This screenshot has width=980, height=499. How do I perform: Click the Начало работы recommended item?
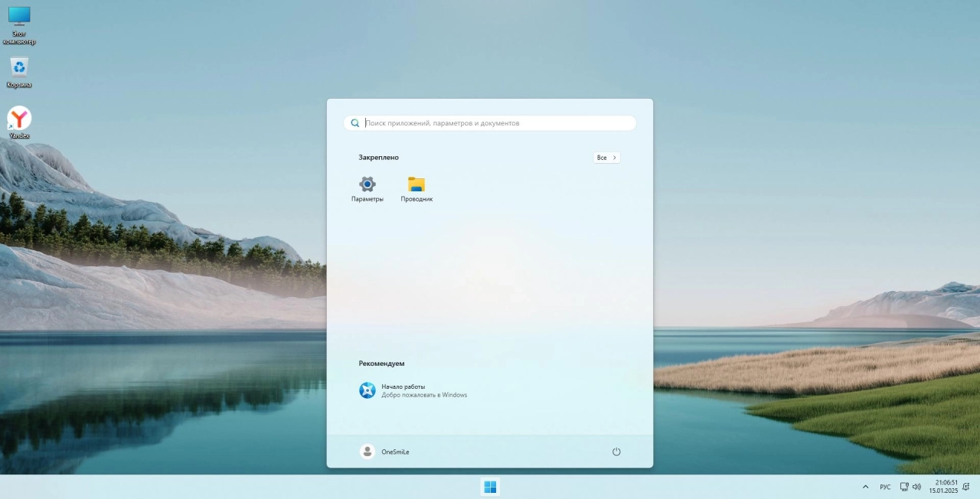click(414, 390)
